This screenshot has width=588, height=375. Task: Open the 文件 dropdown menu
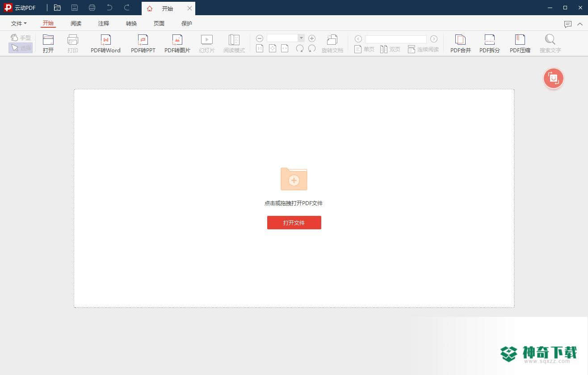pos(19,23)
